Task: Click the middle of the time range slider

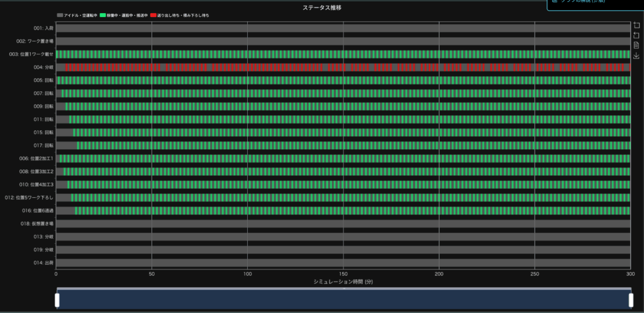Action: pos(343,300)
